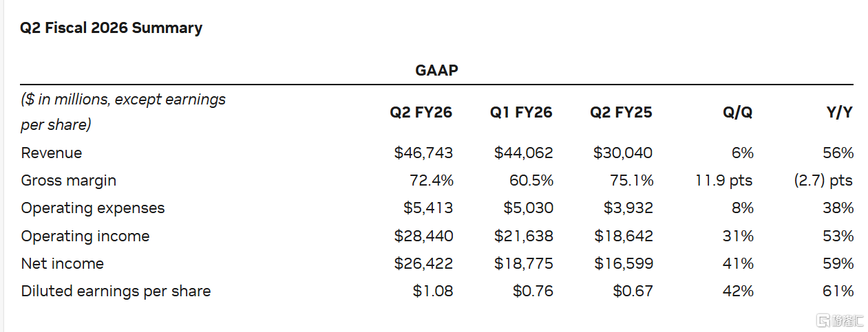Click the Q2 FY25 column header
The width and height of the screenshot is (868, 332).
621,112
